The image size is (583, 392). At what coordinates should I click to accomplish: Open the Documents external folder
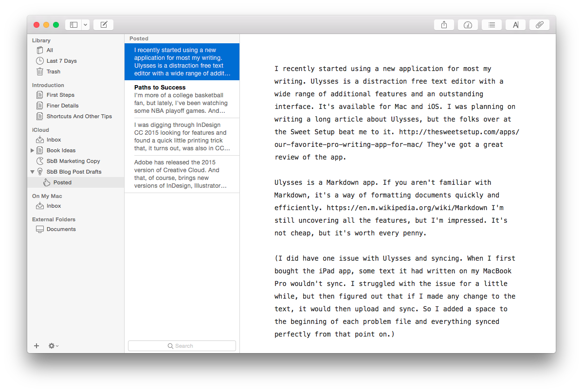pos(76,229)
